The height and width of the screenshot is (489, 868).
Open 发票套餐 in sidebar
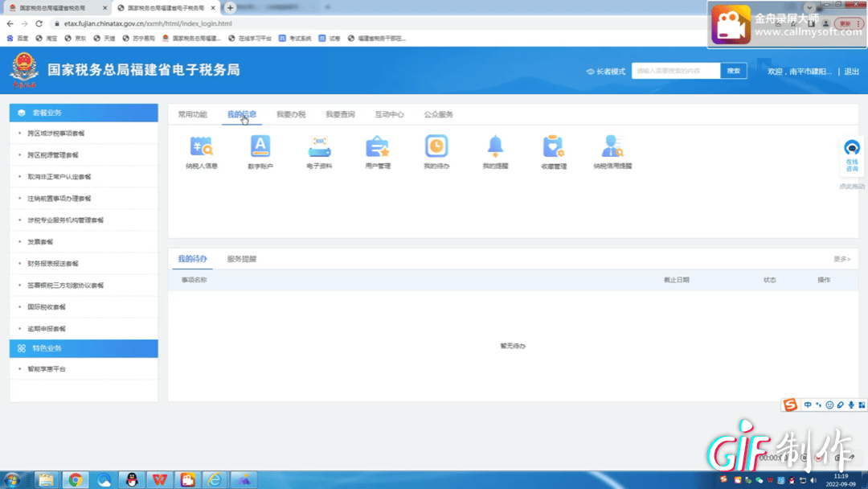click(x=40, y=242)
